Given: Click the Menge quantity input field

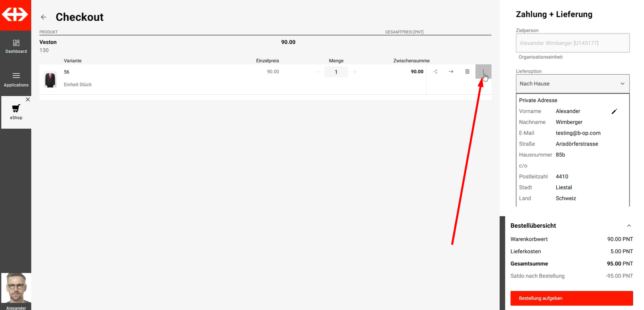Looking at the screenshot, I should coord(336,72).
